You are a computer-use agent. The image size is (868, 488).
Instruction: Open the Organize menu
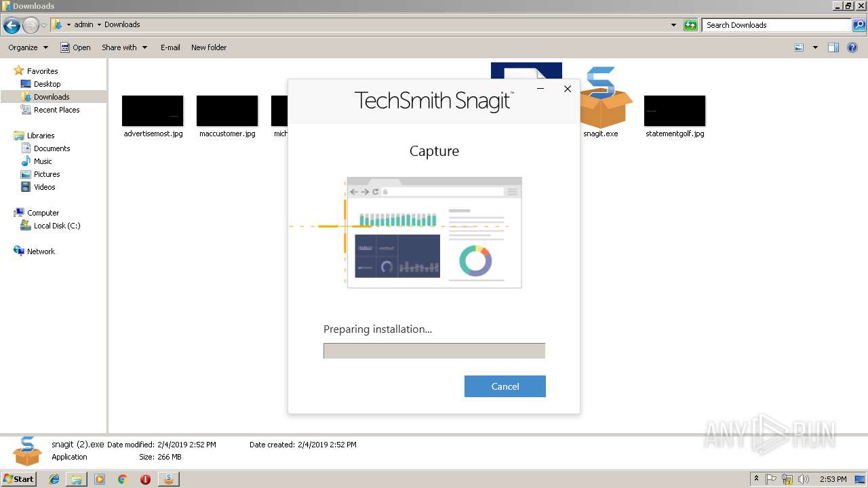point(28,47)
